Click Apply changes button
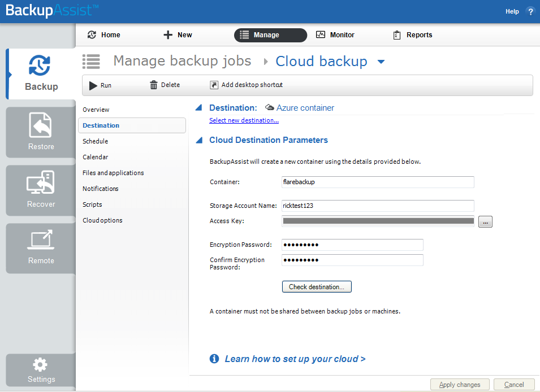540x392 pixels. tap(460, 385)
